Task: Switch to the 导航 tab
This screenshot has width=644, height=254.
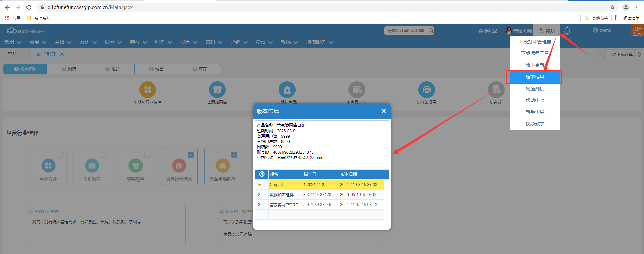Action: point(12,54)
